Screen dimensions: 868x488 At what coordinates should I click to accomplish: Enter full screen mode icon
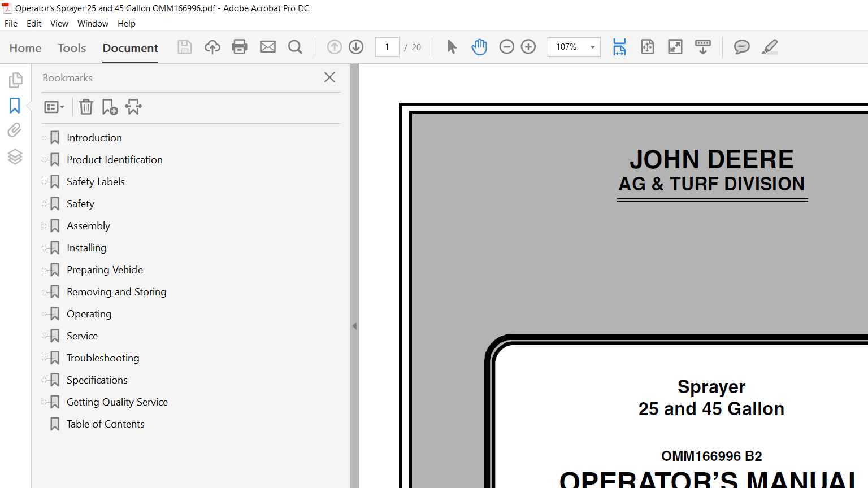(x=675, y=47)
